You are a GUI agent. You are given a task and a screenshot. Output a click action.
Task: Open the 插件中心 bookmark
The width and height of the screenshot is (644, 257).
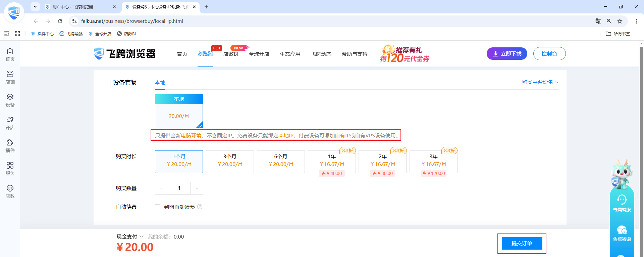pyautogui.click(x=42, y=34)
